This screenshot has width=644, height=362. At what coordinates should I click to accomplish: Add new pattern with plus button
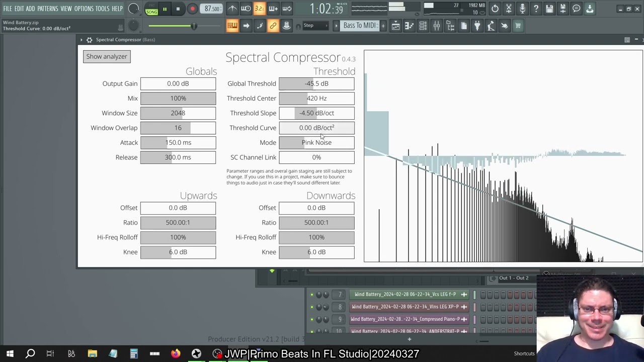pyautogui.click(x=383, y=26)
